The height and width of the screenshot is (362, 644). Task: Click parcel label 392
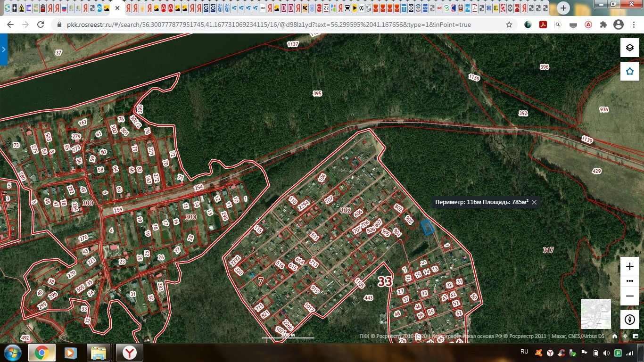pyautogui.click(x=523, y=113)
